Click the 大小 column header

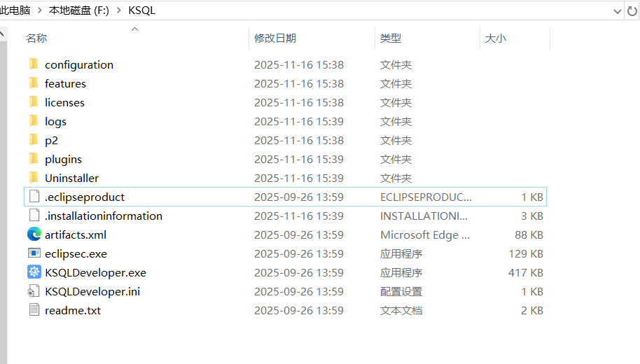coord(495,38)
